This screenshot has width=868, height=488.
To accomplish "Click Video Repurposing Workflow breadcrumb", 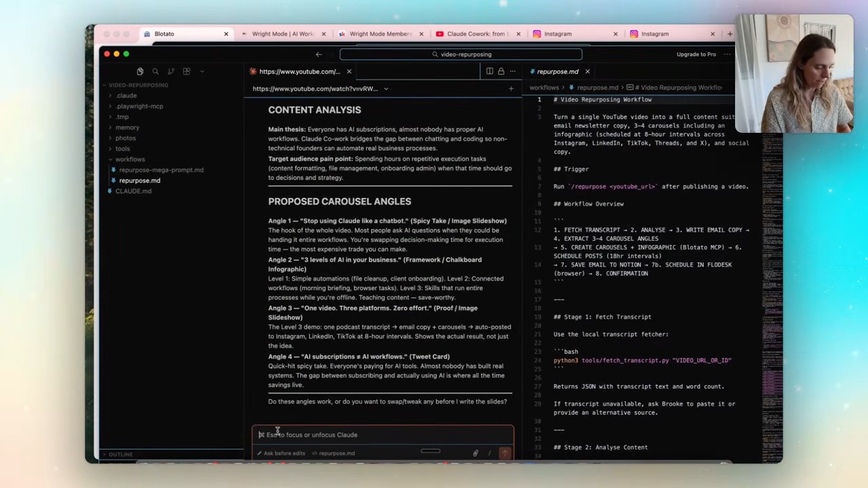I will pyautogui.click(x=675, y=87).
